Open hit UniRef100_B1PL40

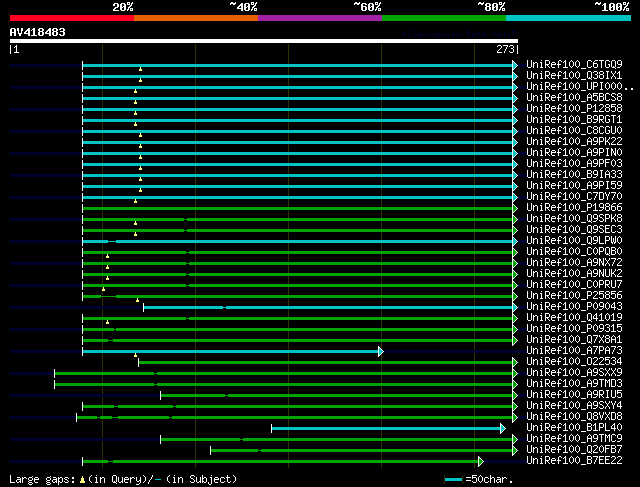[x=574, y=428]
